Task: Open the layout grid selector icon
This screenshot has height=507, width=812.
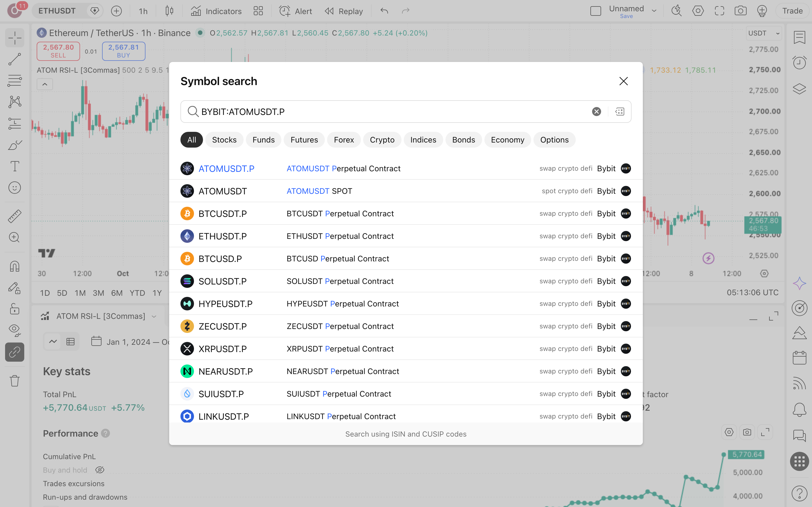Action: (x=258, y=11)
